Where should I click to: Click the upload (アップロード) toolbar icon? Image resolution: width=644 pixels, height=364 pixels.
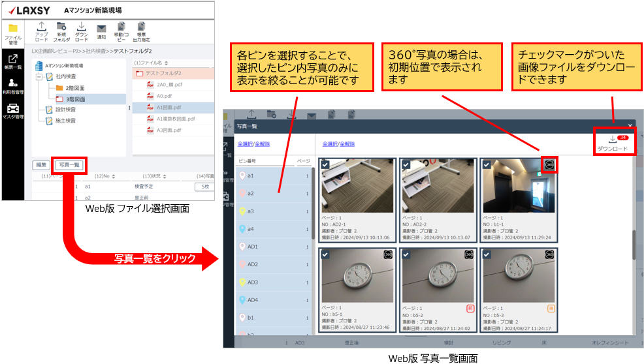pos(41,30)
